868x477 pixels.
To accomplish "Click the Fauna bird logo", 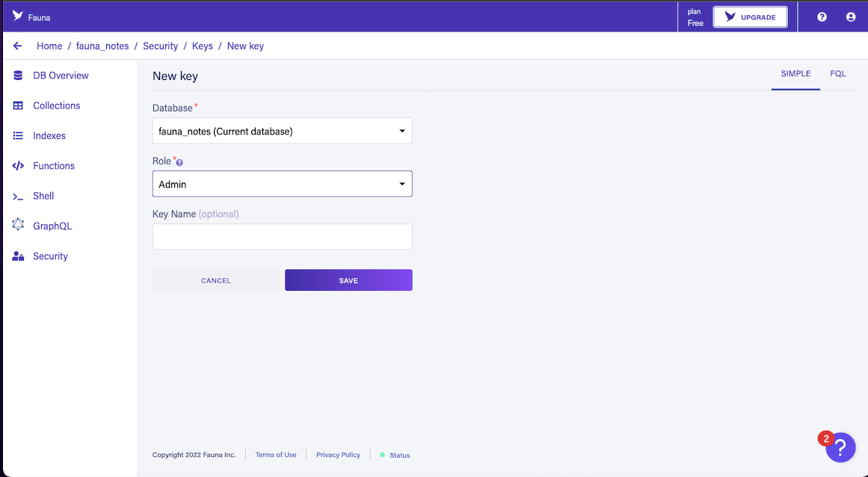I will point(18,16).
